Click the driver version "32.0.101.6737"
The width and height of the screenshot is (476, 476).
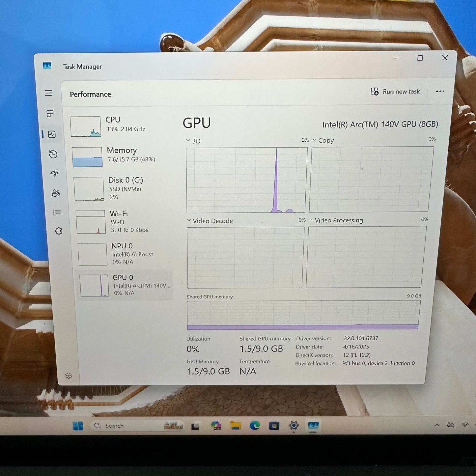[361, 338]
